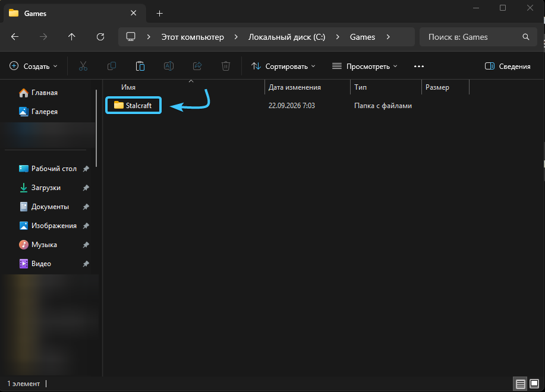The height and width of the screenshot is (392, 545).
Task: Sort by Имя column header
Action: pyautogui.click(x=128, y=87)
